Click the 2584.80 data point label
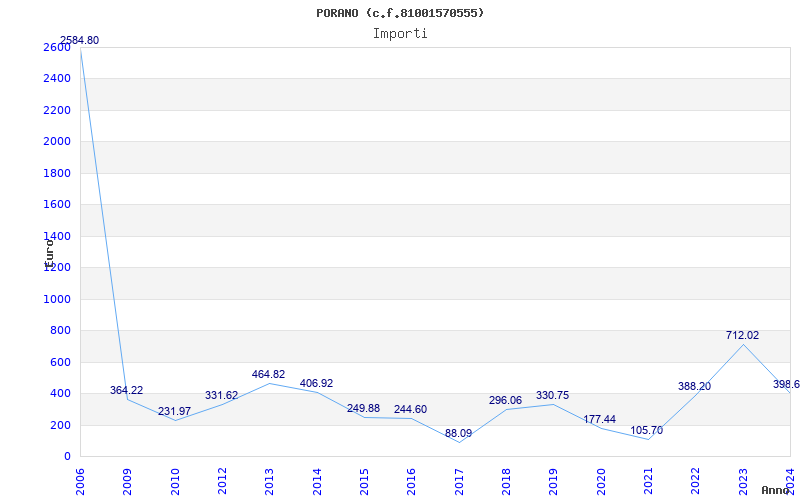The width and height of the screenshot is (800, 500). point(79,41)
